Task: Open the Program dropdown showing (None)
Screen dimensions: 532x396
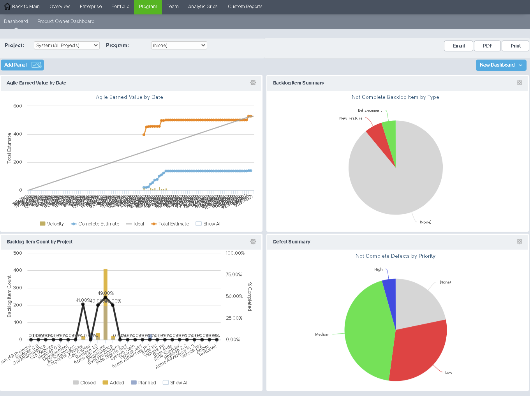Action: tap(179, 46)
